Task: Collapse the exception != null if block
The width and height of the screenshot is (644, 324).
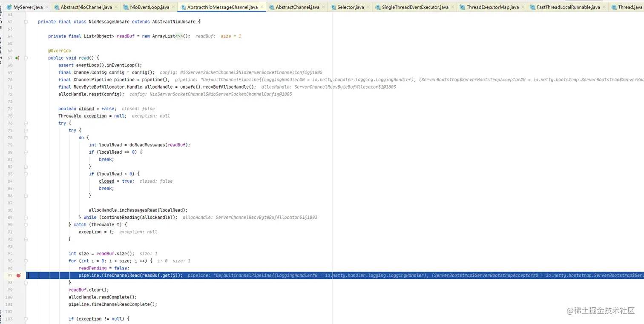Action: coord(26,318)
